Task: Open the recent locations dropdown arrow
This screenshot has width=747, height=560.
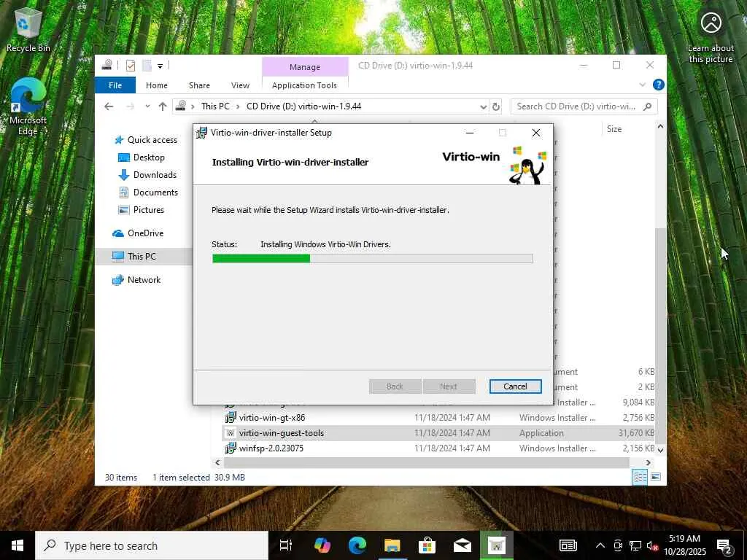Action: pos(147,106)
